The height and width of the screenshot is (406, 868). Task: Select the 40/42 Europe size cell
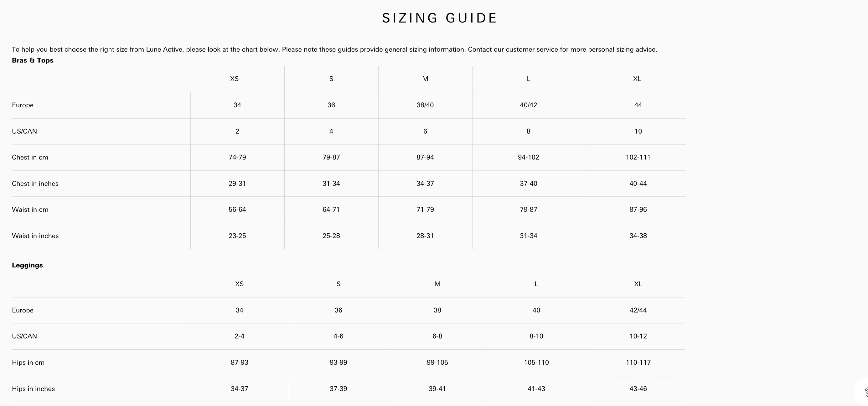click(528, 105)
